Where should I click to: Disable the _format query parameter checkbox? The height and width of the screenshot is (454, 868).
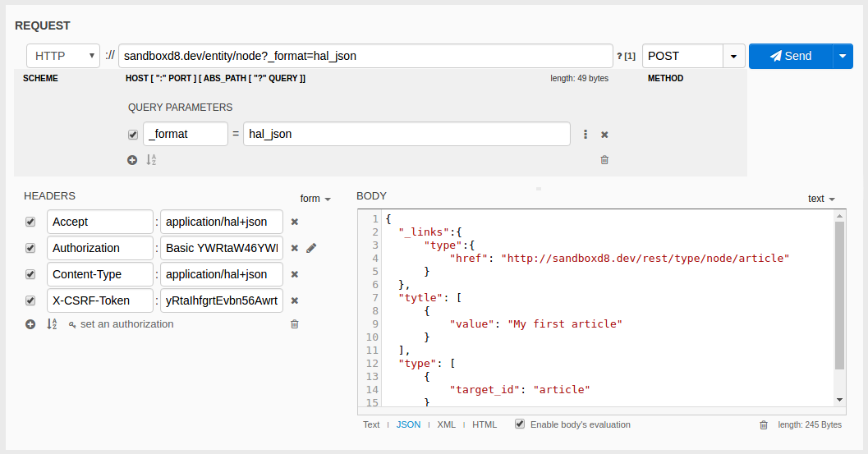pos(133,135)
